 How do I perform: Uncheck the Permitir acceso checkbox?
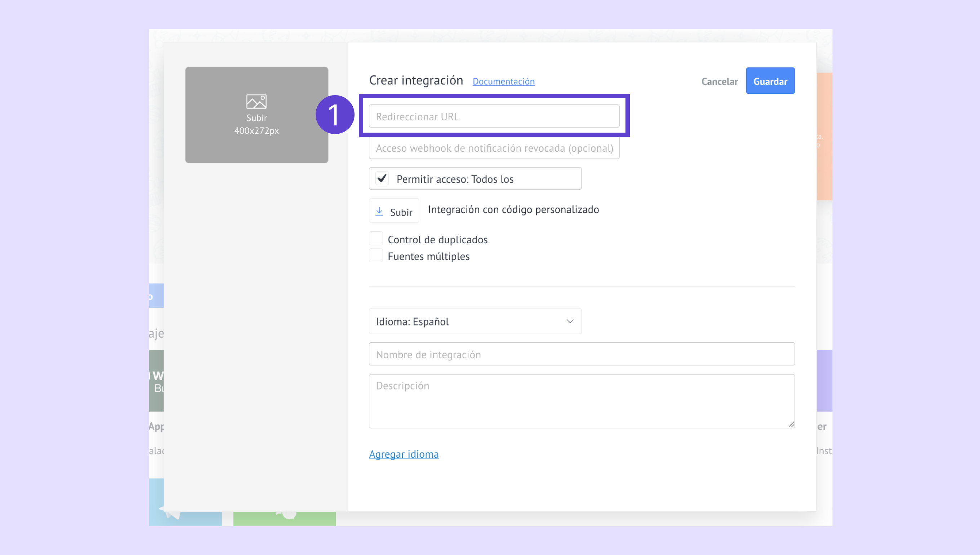coord(382,178)
